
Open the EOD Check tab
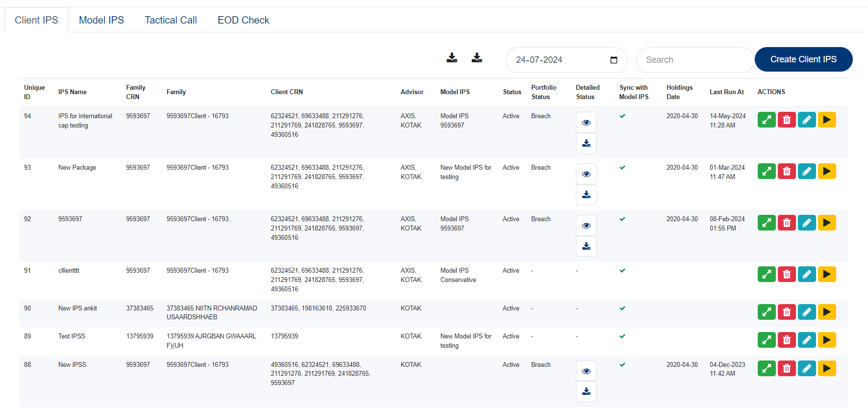tap(244, 20)
